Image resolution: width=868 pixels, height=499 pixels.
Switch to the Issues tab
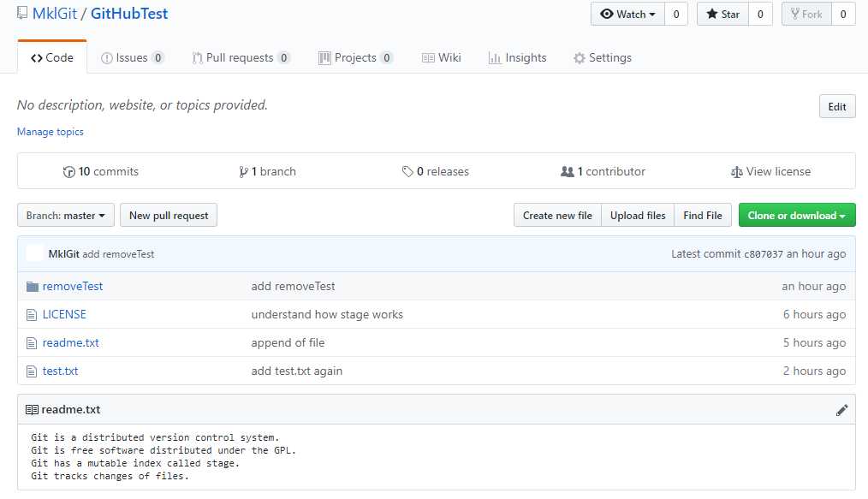click(133, 58)
